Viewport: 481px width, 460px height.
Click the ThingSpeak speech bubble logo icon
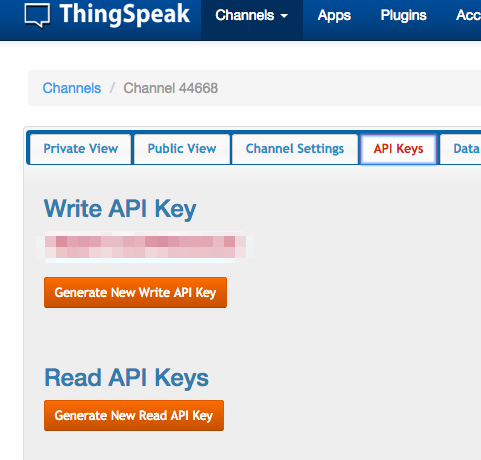click(37, 15)
